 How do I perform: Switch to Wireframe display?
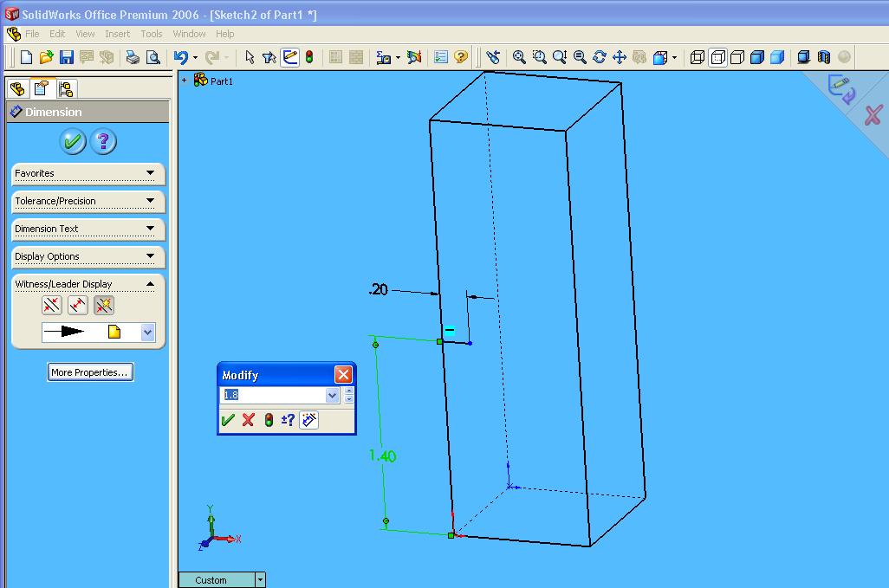(698, 57)
